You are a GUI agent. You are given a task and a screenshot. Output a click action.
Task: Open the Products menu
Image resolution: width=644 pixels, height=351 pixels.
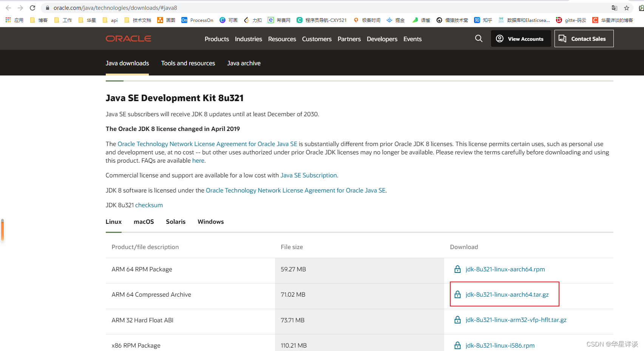(217, 39)
